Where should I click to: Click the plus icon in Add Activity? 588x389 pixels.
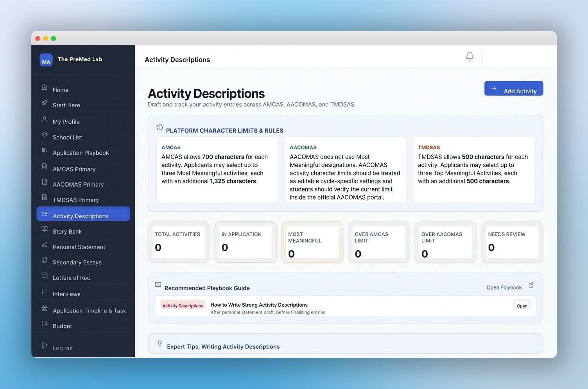[494, 88]
